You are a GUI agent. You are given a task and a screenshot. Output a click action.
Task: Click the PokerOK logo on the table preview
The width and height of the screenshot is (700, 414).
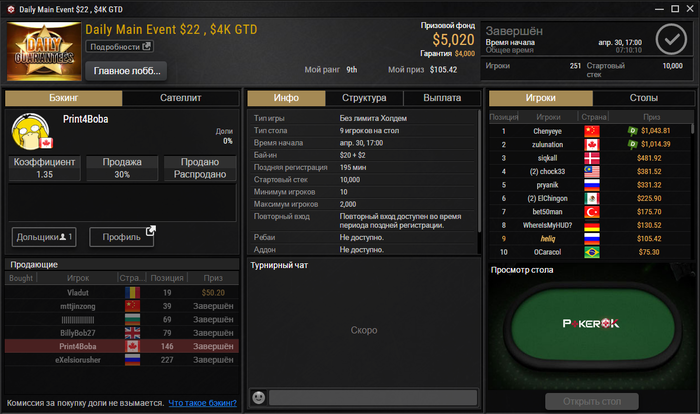591,323
